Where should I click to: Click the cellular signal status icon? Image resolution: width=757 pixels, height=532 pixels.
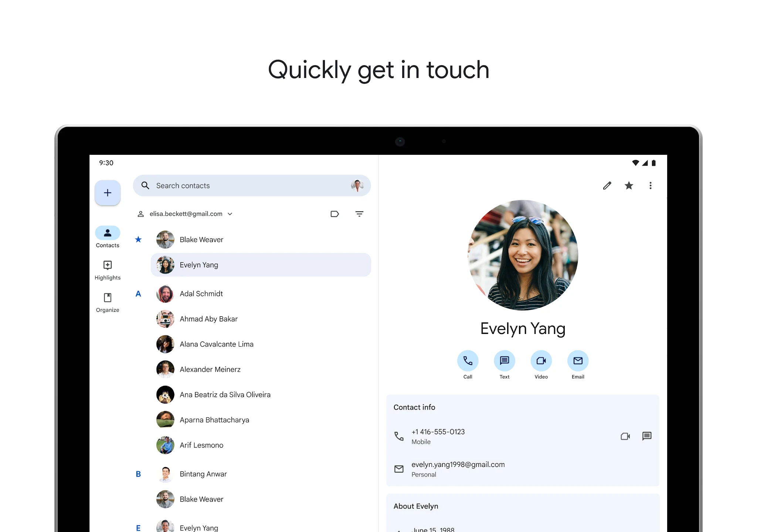pyautogui.click(x=645, y=163)
